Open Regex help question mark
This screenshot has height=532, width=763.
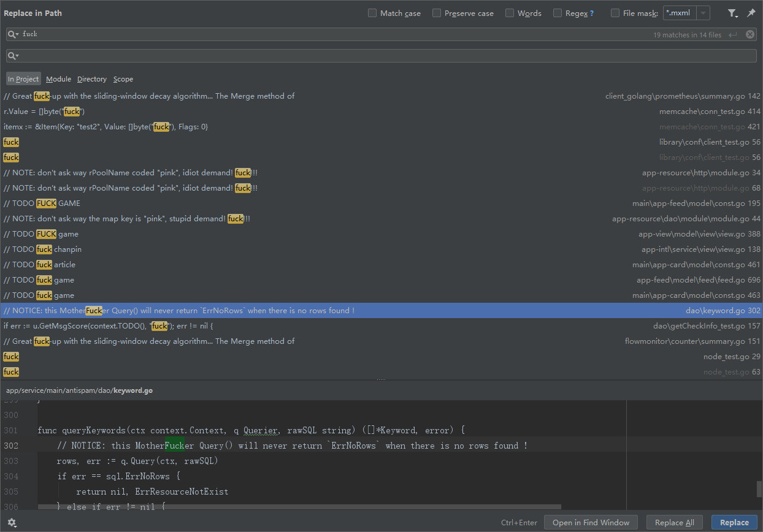[591, 13]
